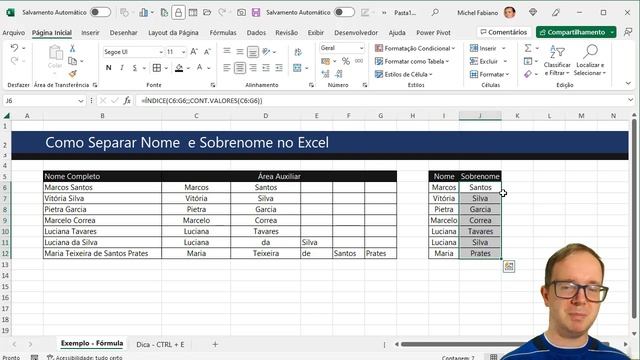
Task: Switch to the Dados ribbon tab
Action: click(x=256, y=33)
